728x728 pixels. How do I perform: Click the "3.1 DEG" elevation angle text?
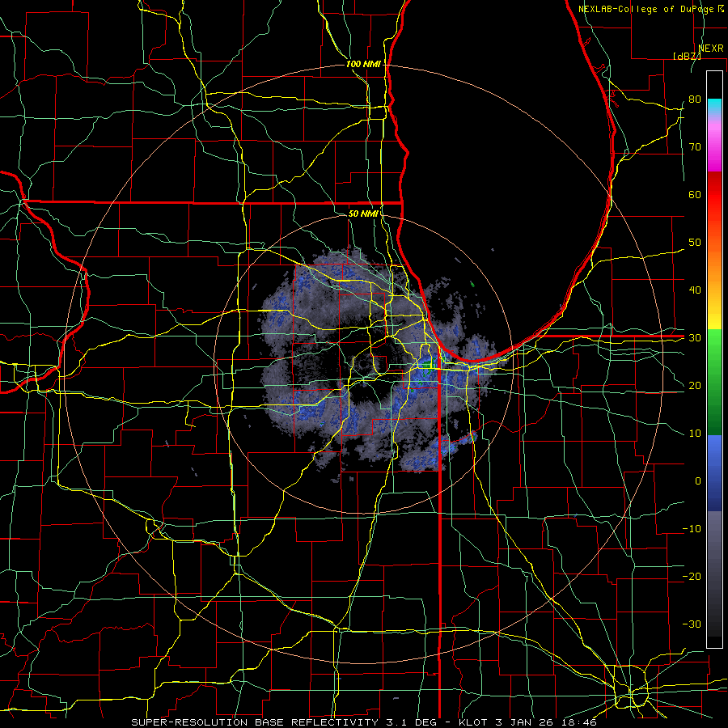point(412,722)
